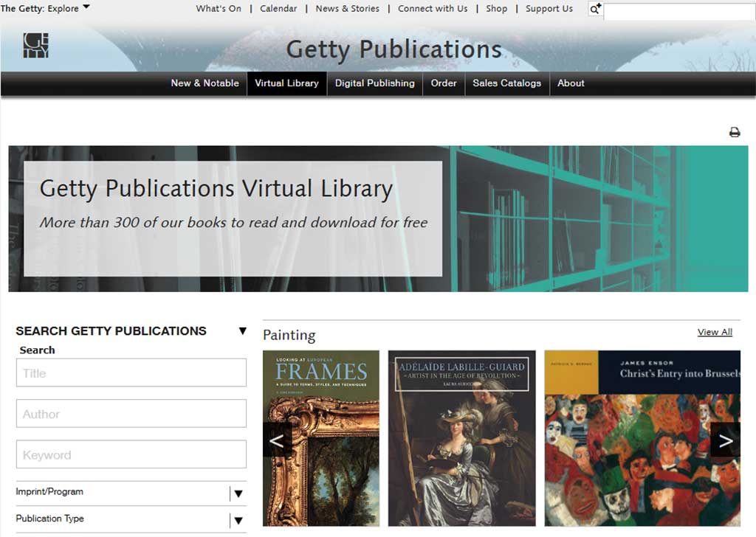Viewport: 756px width, 537px height.
Task: Open 'The Getty: Explore' dropdown menu
Action: [44, 8]
